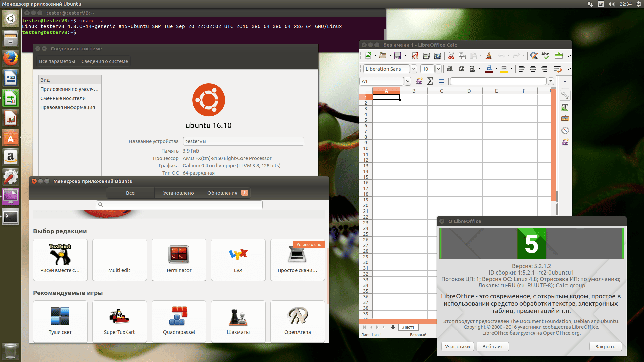Open the Save button dropdown arrow
The height and width of the screenshot is (362, 644).
pyautogui.click(x=405, y=56)
